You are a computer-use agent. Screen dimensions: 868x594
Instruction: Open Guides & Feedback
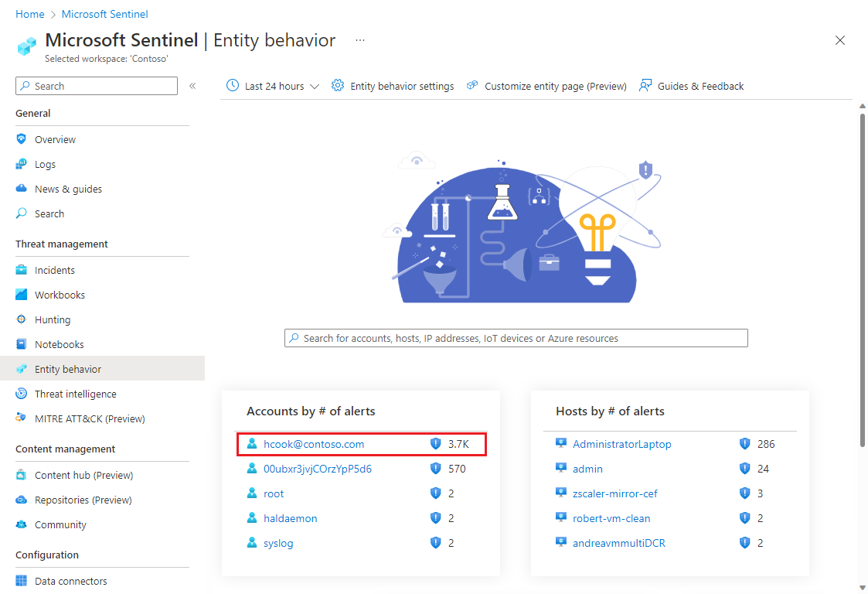point(700,86)
